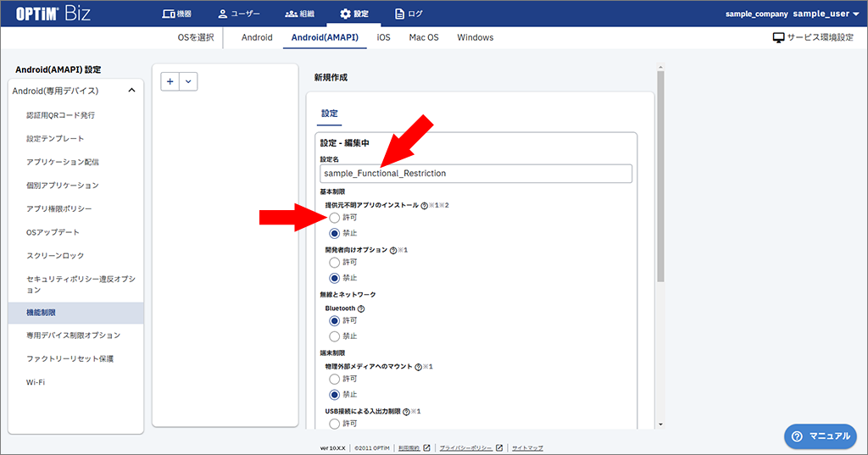This screenshot has height=455, width=868.
Task: Switch to the Android tab
Action: coord(257,37)
